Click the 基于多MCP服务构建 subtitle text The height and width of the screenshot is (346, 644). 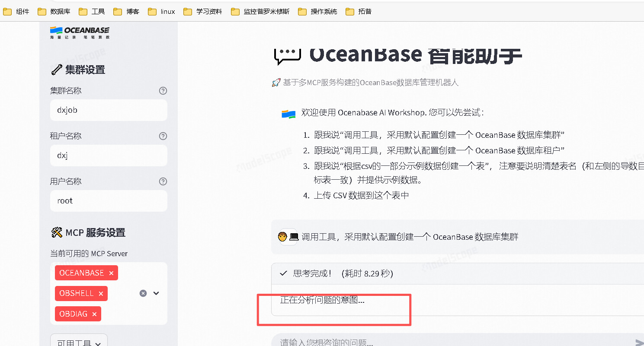coord(371,83)
